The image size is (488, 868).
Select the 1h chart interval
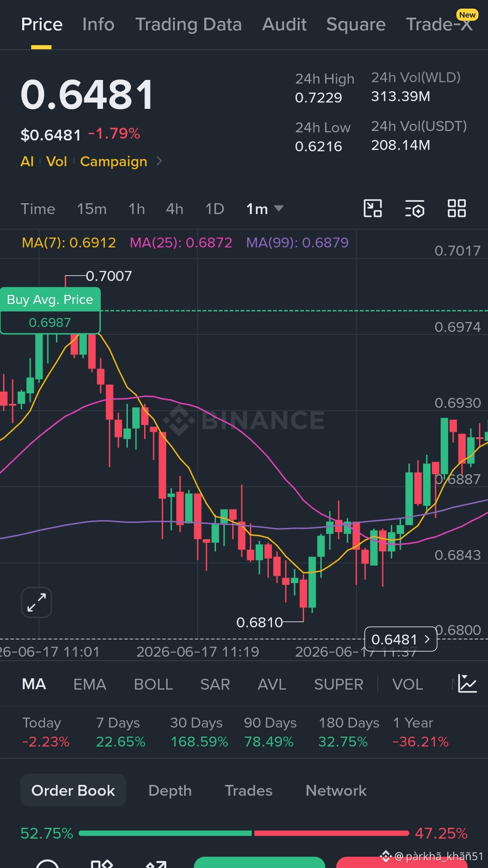(x=136, y=209)
